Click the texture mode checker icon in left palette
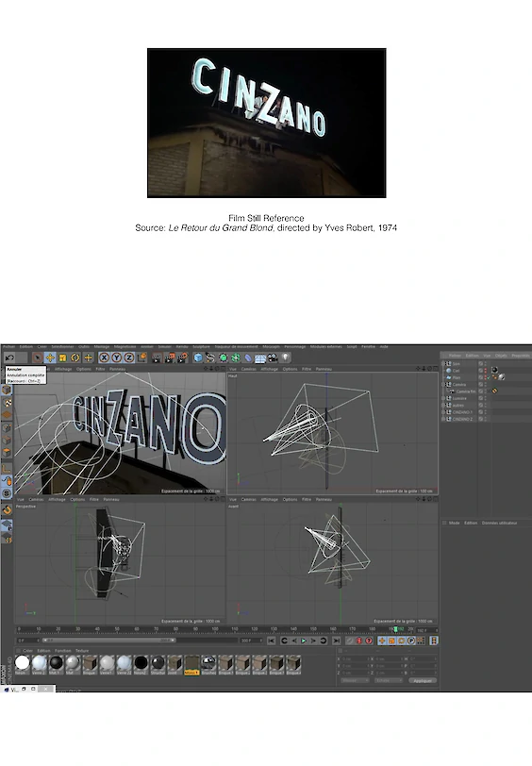 click(x=7, y=403)
